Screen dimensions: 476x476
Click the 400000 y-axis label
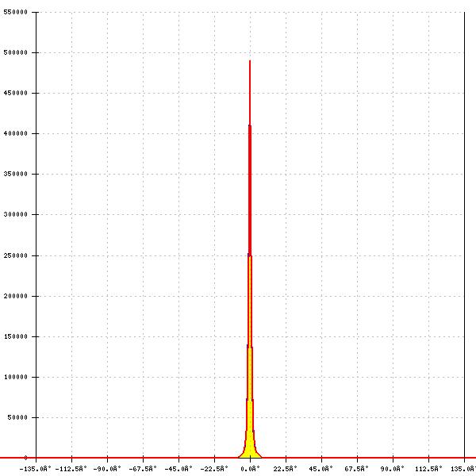coord(16,133)
